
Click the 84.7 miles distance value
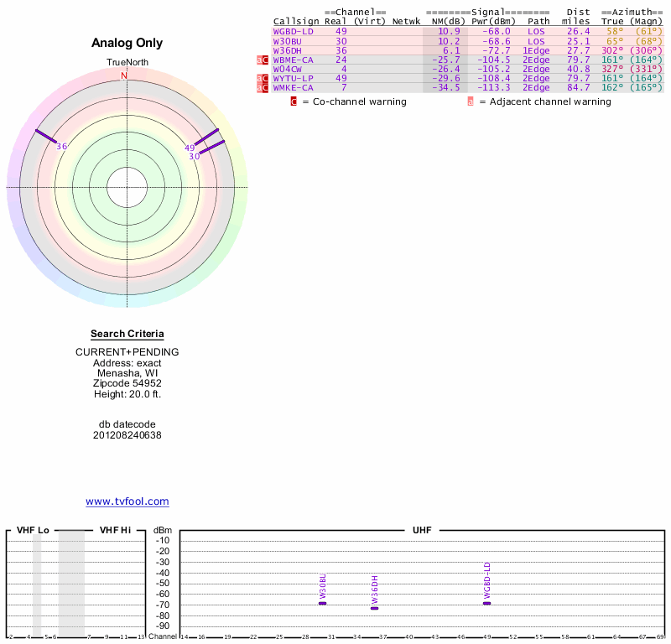click(579, 88)
